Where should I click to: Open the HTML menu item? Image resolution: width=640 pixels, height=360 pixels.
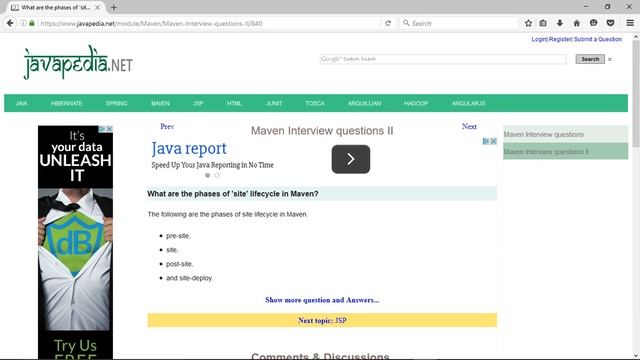pos(234,103)
